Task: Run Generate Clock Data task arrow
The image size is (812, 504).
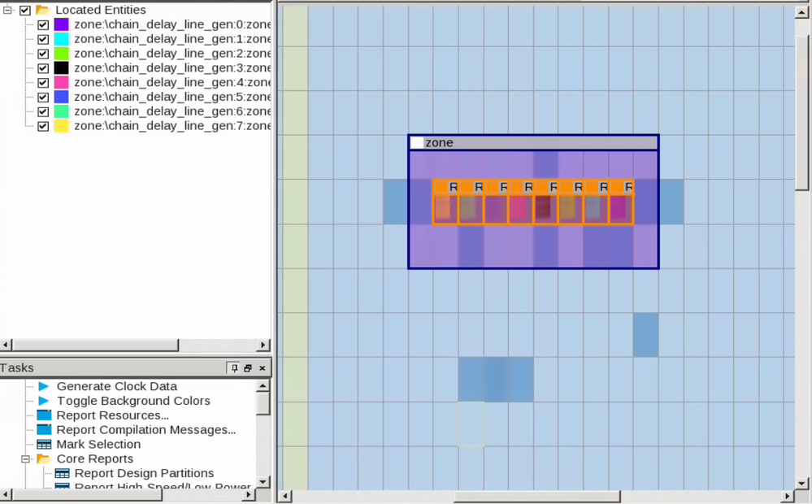Action: pos(44,386)
